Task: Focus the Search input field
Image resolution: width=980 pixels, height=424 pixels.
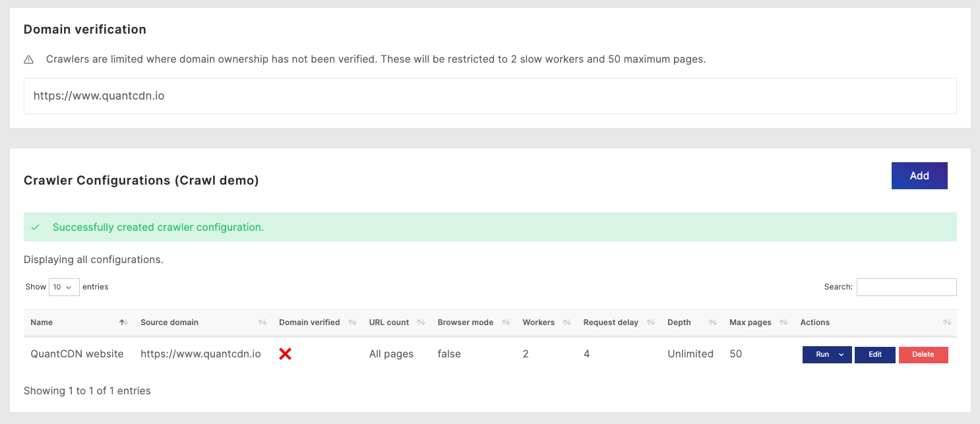Action: coord(906,287)
